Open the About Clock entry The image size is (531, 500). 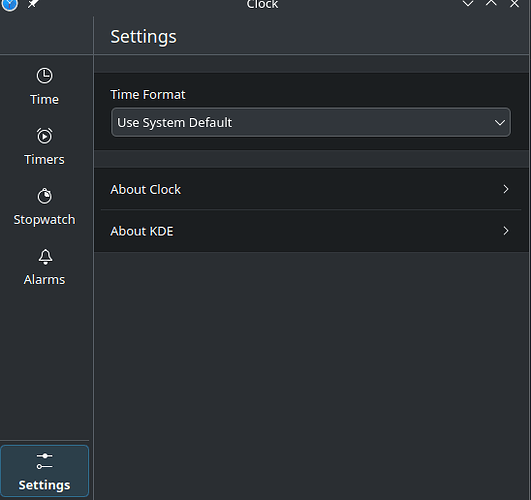(311, 189)
